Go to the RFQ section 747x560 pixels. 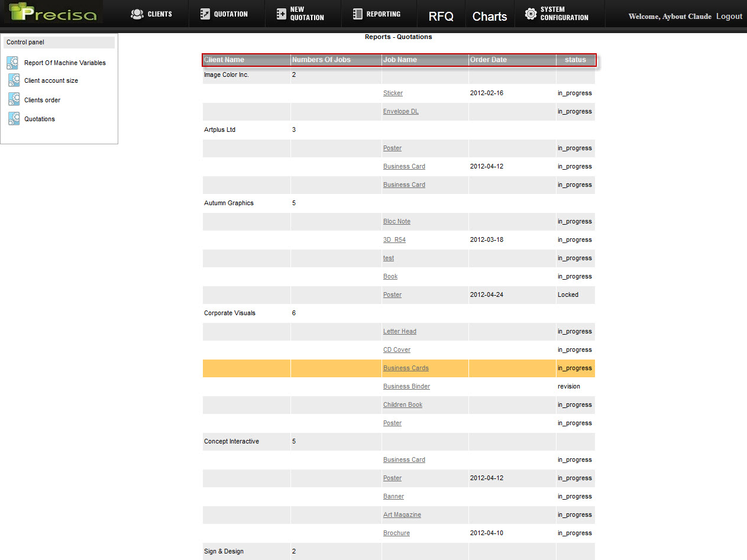tap(441, 17)
